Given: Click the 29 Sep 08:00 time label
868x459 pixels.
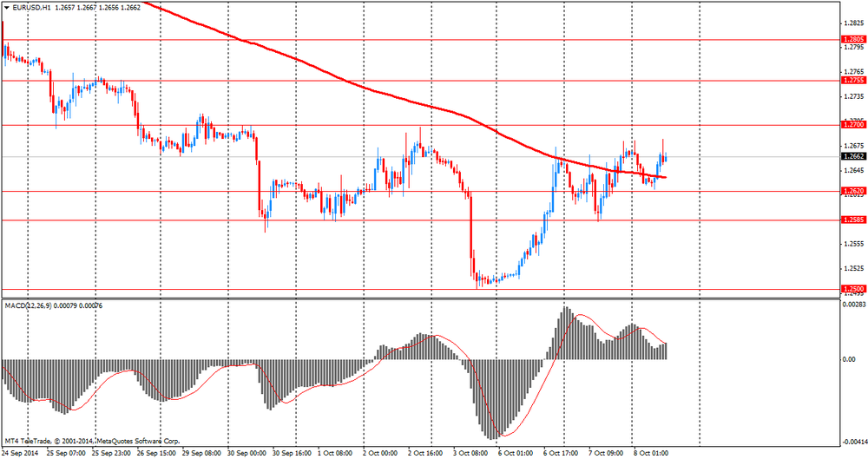Looking at the screenshot, I should (202, 454).
